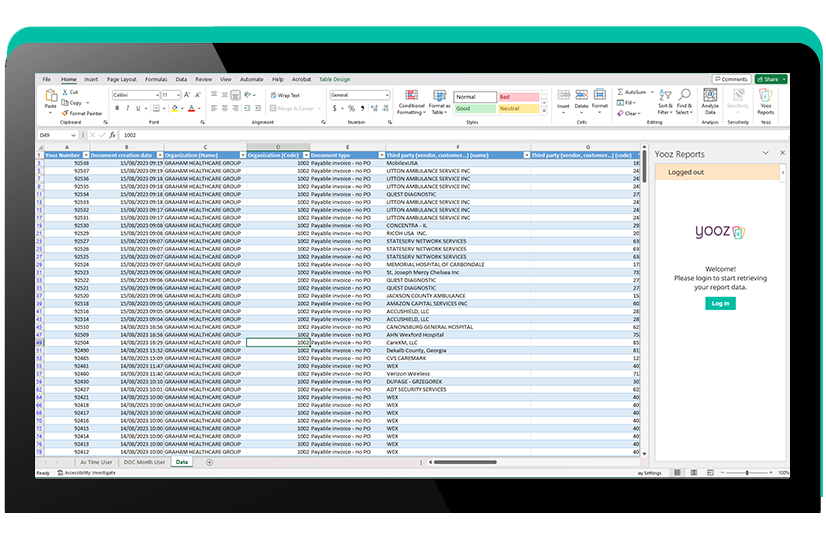Image resolution: width=826 pixels, height=541 pixels.
Task: Open Yooz Reports ribbon icon
Action: point(765,101)
